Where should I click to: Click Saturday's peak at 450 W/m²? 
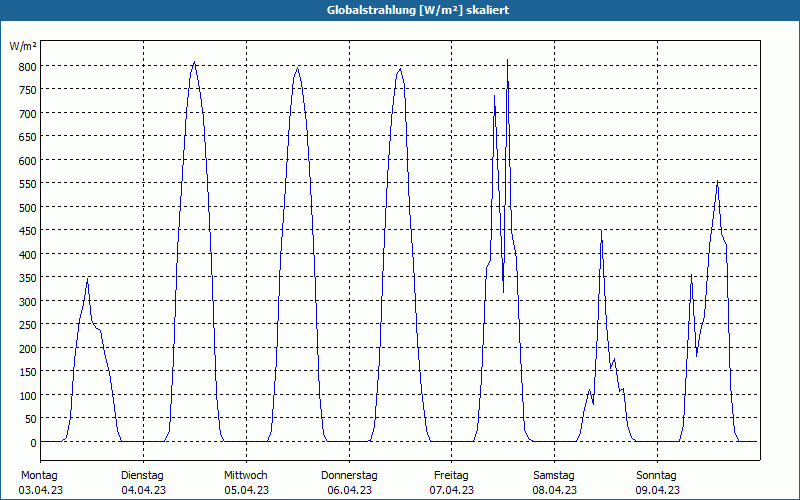(602, 231)
